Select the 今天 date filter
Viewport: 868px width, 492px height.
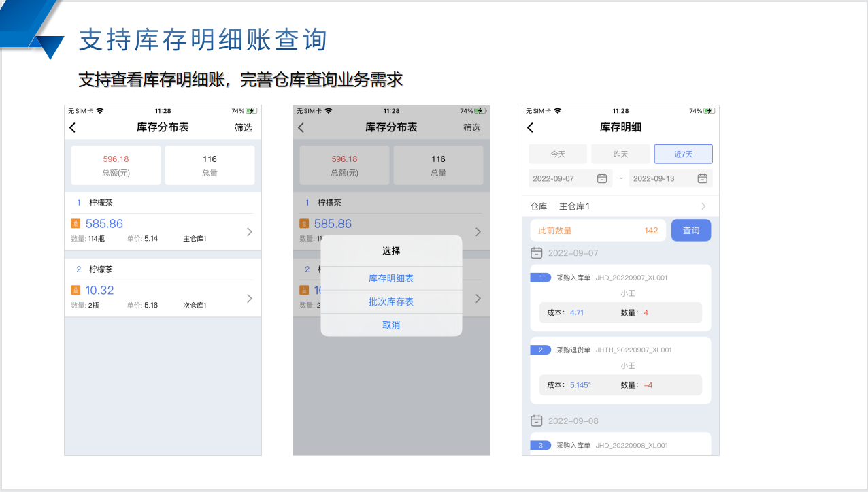558,154
